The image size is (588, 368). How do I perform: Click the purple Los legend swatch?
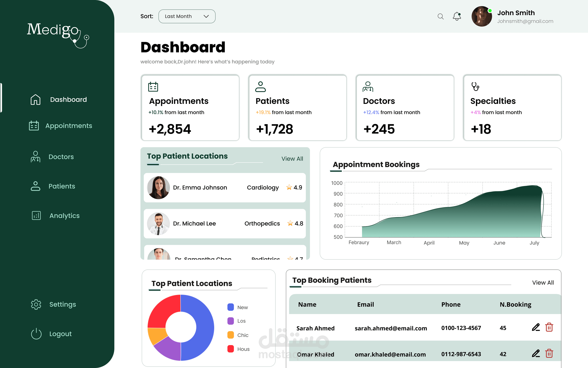click(231, 321)
